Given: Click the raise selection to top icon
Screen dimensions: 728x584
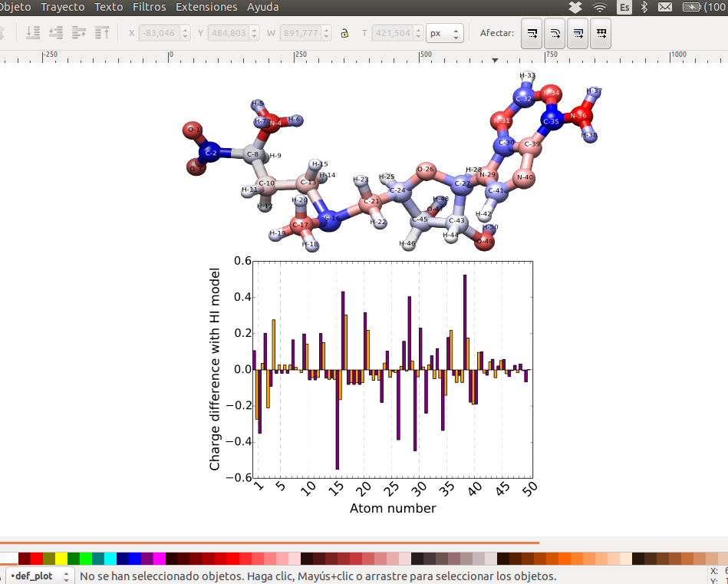Looking at the screenshot, I should 102,33.
